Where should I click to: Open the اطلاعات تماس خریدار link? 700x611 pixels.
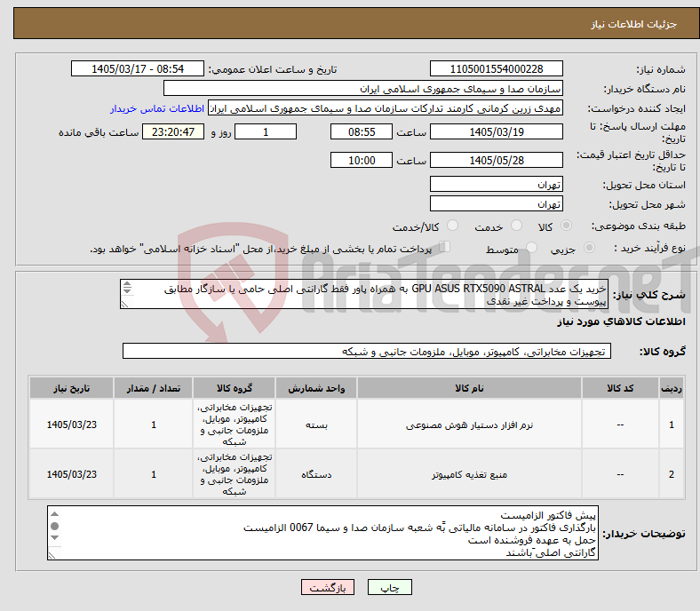pos(157,108)
